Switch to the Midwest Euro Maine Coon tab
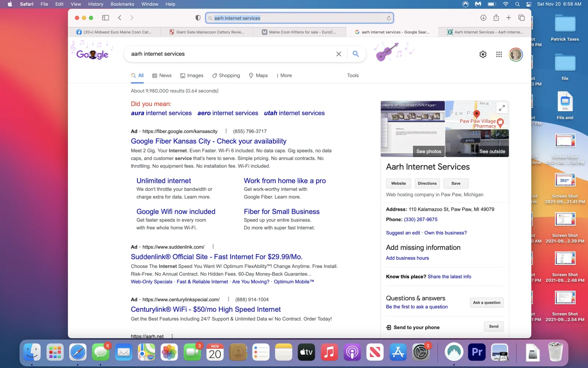This screenshot has width=588, height=368. point(115,32)
